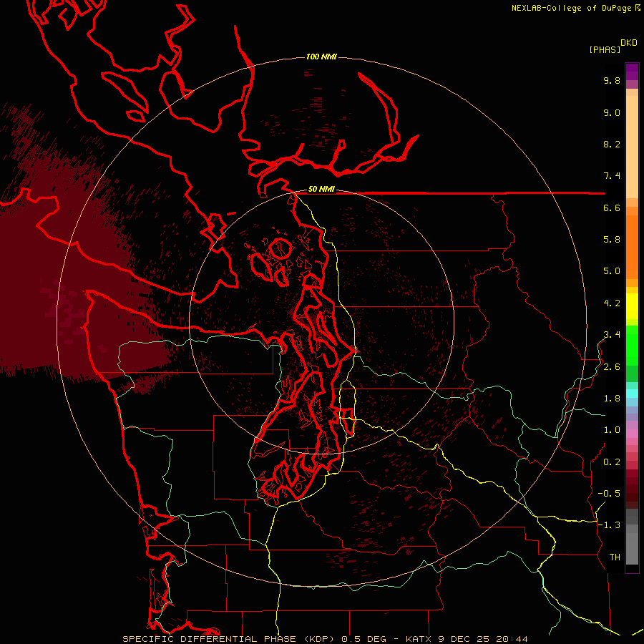This screenshot has width=644, height=644.
Task: Click the 0.5 DEG elevation text
Action: (366, 639)
